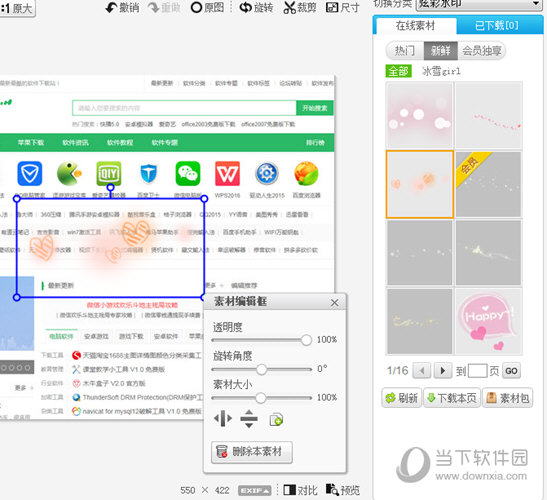Click the 预览 preview button

point(343,490)
